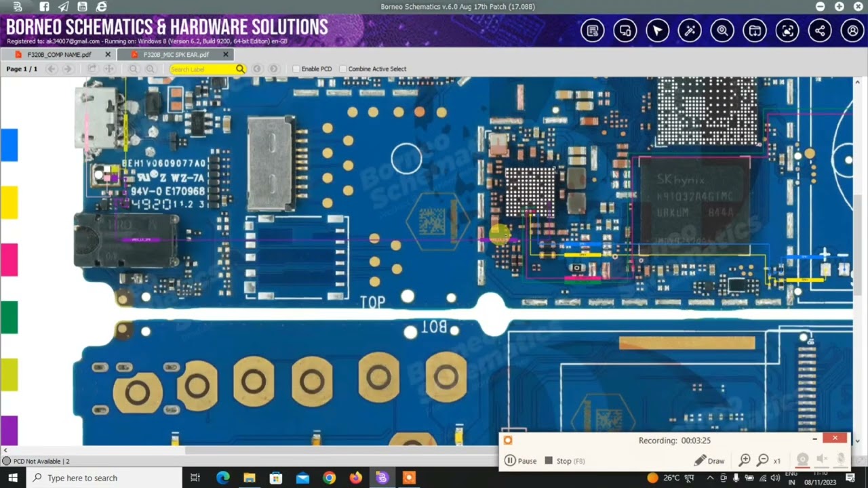Open the YouTube icon in title bar
This screenshot has width=868, height=488.
82,7
